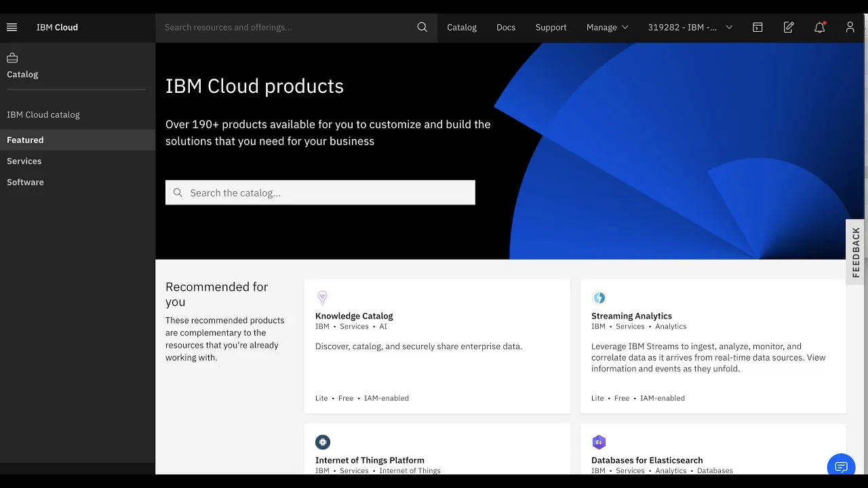The height and width of the screenshot is (488, 868).
Task: Open the Catalog menu item
Action: (x=462, y=27)
